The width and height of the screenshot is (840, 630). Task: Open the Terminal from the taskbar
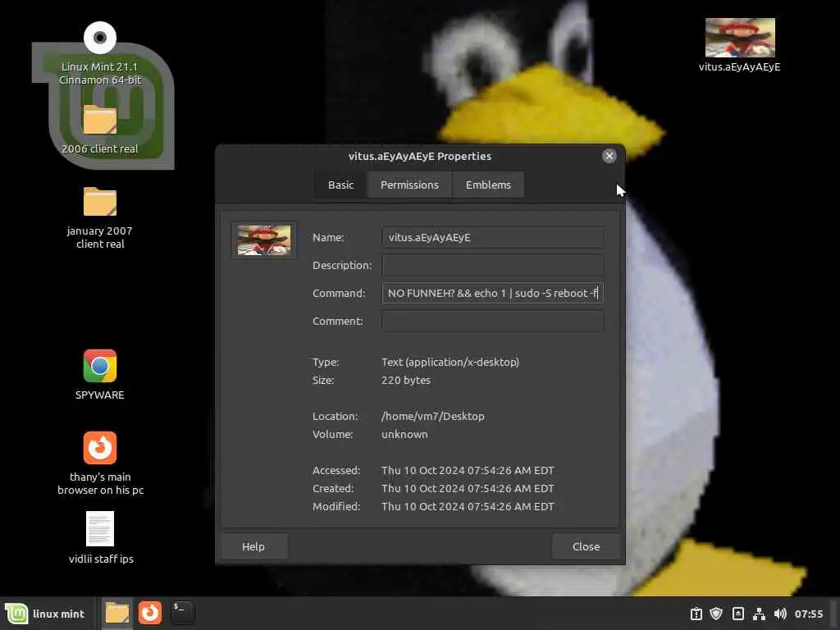click(x=182, y=613)
